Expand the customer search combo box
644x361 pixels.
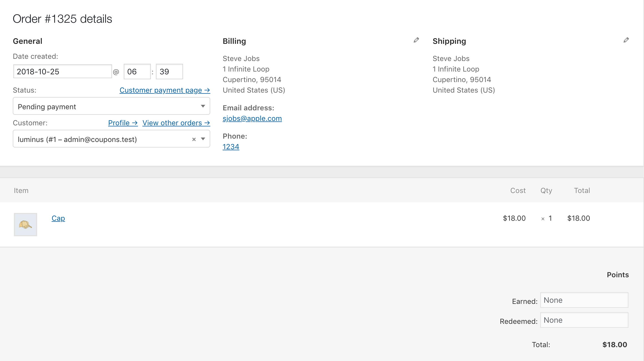[x=97, y=139]
